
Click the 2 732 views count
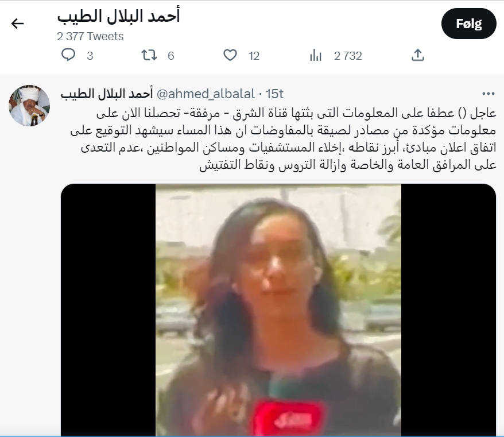[x=348, y=56]
